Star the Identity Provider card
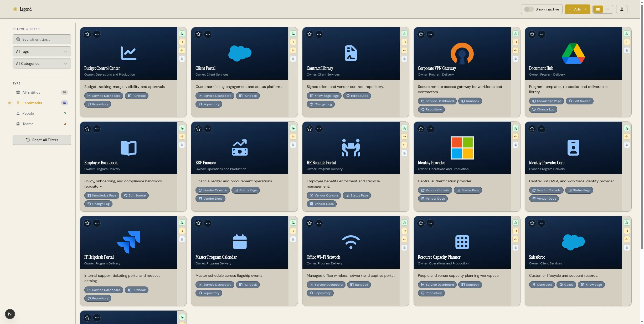644x324 pixels. click(421, 129)
